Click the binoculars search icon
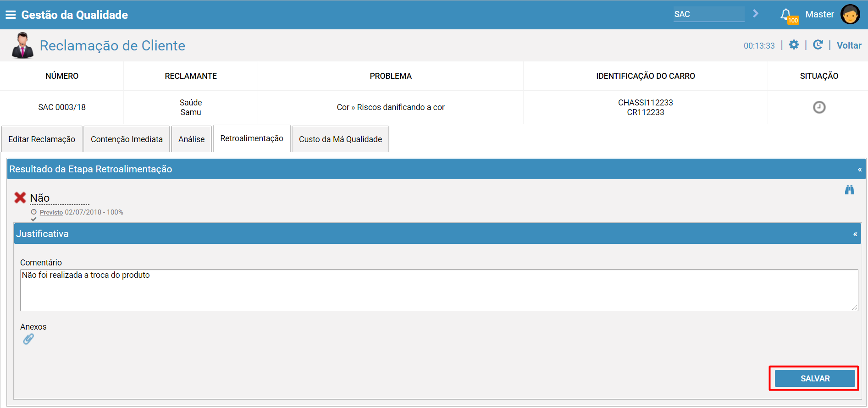868x408 pixels. pyautogui.click(x=850, y=190)
